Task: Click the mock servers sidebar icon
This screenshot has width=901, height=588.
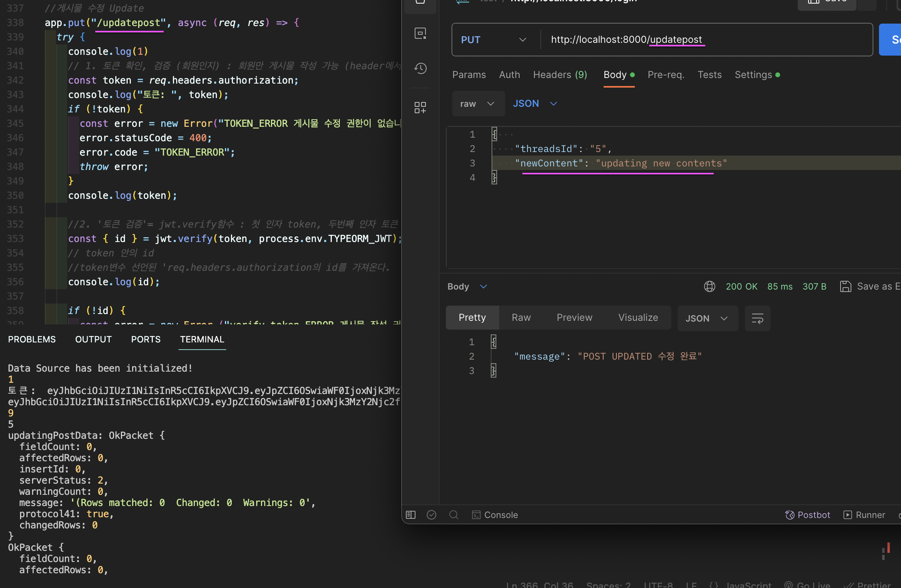Action: click(420, 33)
